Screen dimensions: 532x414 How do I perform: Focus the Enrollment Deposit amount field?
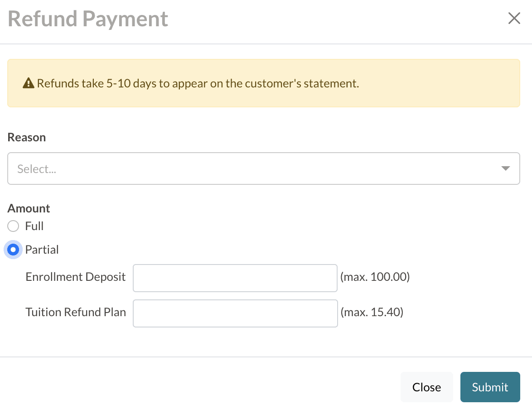[235, 278]
